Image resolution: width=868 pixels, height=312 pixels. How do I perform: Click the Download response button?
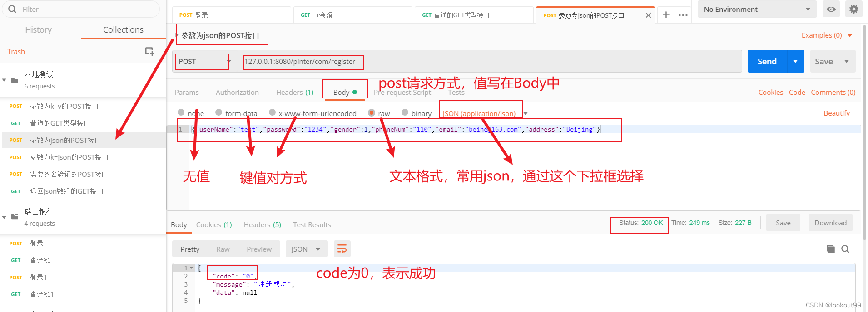[830, 223]
